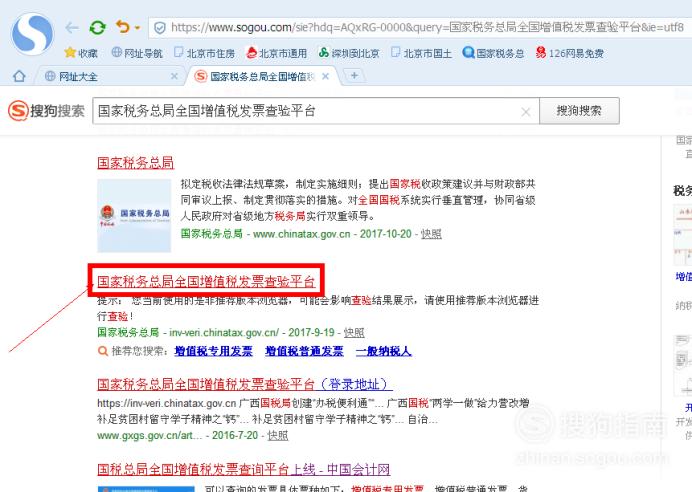Viewport: 692px width, 492px height.
Task: Click the security shield icon in address bar
Action: (x=160, y=28)
